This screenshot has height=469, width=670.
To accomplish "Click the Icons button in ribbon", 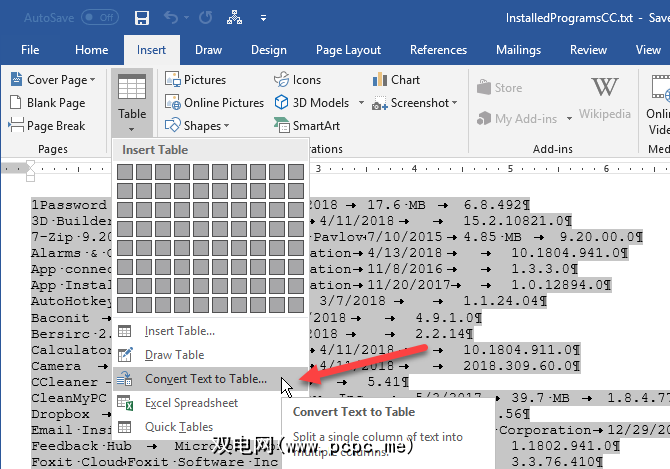I will [x=297, y=80].
